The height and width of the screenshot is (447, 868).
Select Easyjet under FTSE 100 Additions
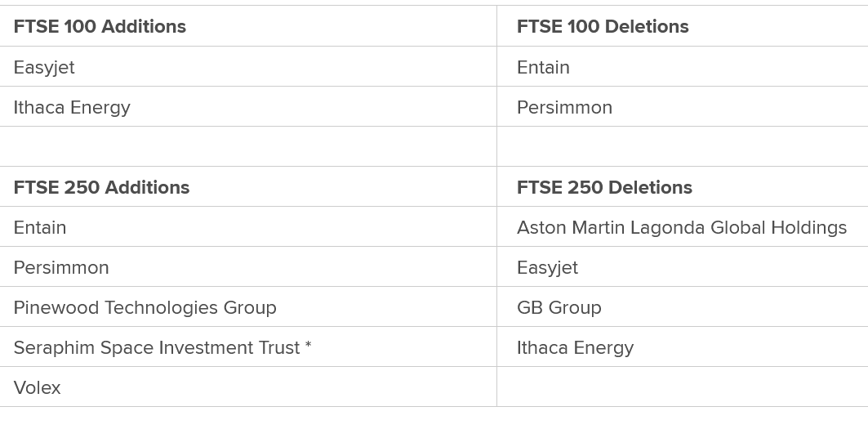click(x=248, y=66)
